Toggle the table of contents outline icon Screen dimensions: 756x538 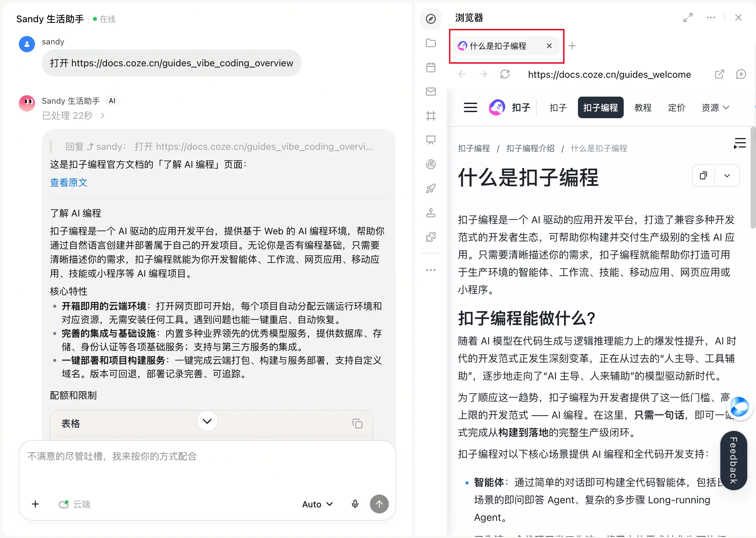740,143
